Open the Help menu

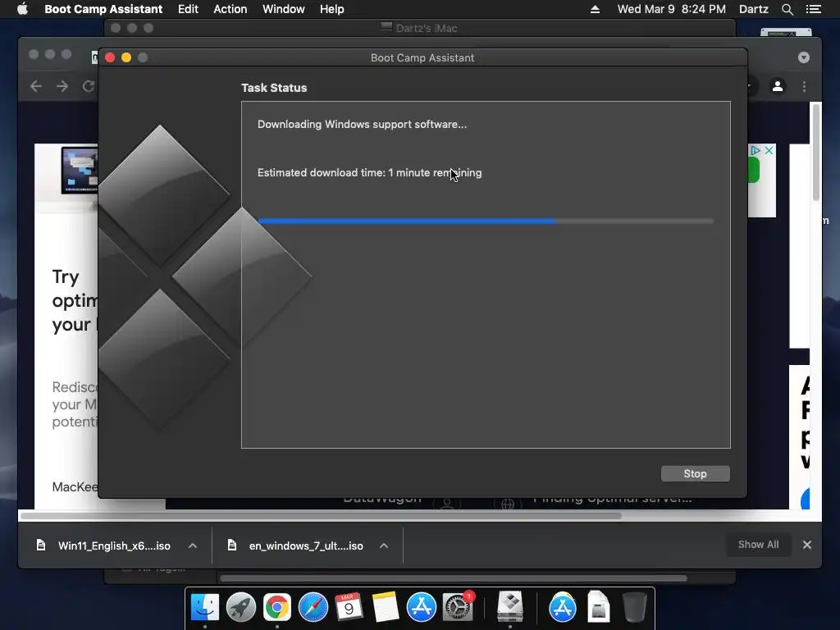coord(331,9)
